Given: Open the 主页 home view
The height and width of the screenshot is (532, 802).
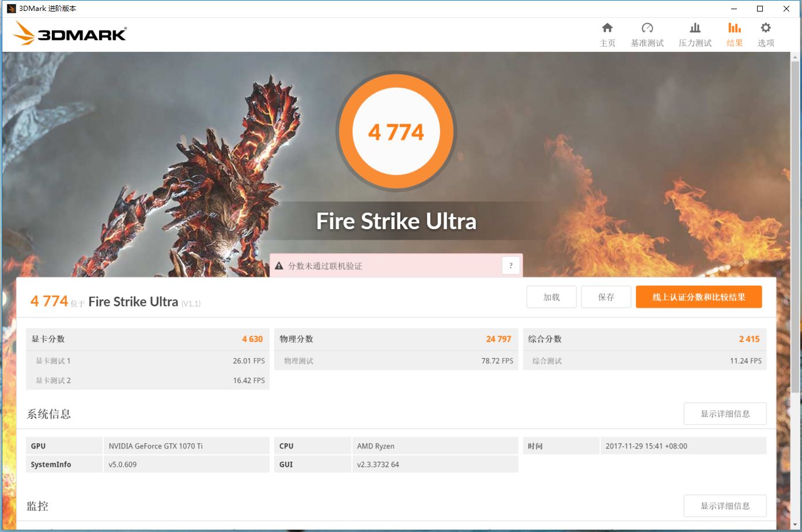Looking at the screenshot, I should pos(607,33).
